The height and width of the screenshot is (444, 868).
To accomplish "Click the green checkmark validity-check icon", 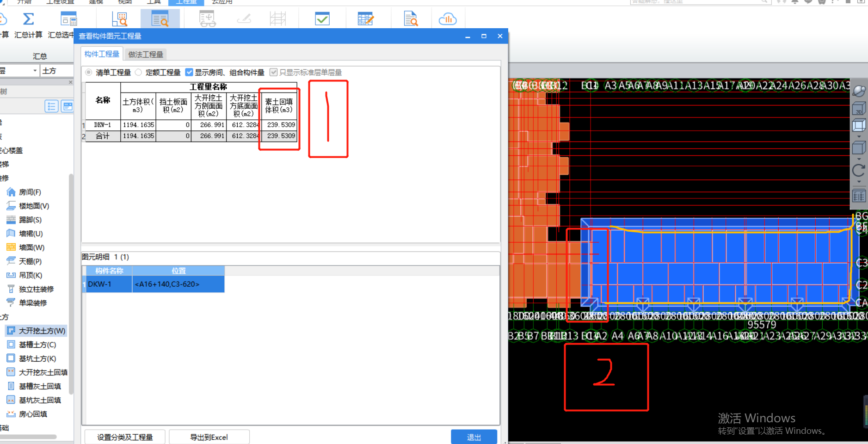I will point(322,19).
